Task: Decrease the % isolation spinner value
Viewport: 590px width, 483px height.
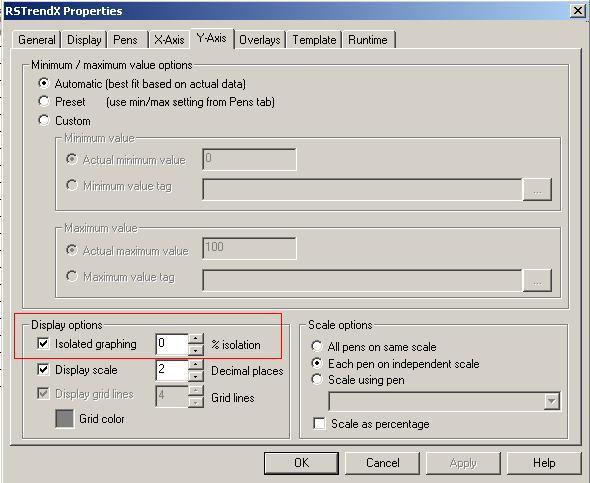Action: click(195, 350)
